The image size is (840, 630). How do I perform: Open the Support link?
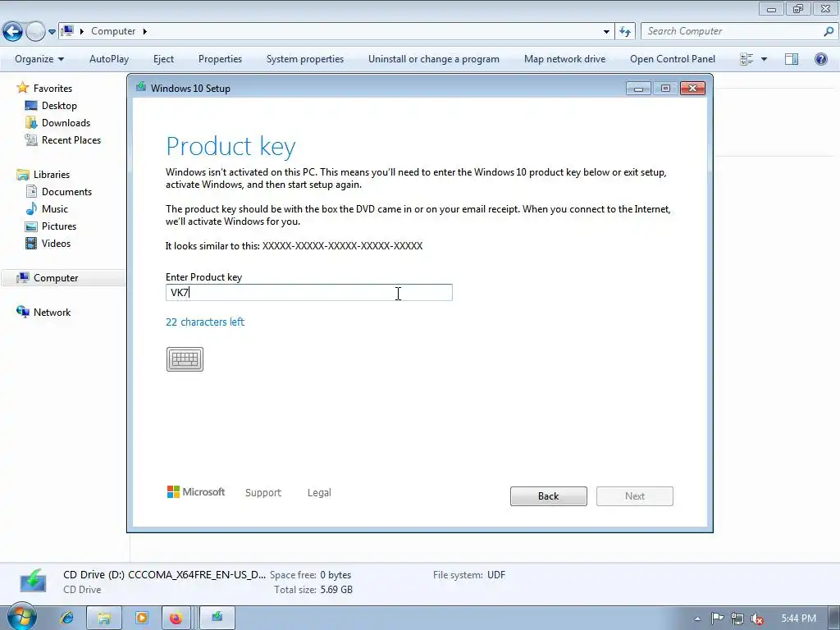coord(263,492)
